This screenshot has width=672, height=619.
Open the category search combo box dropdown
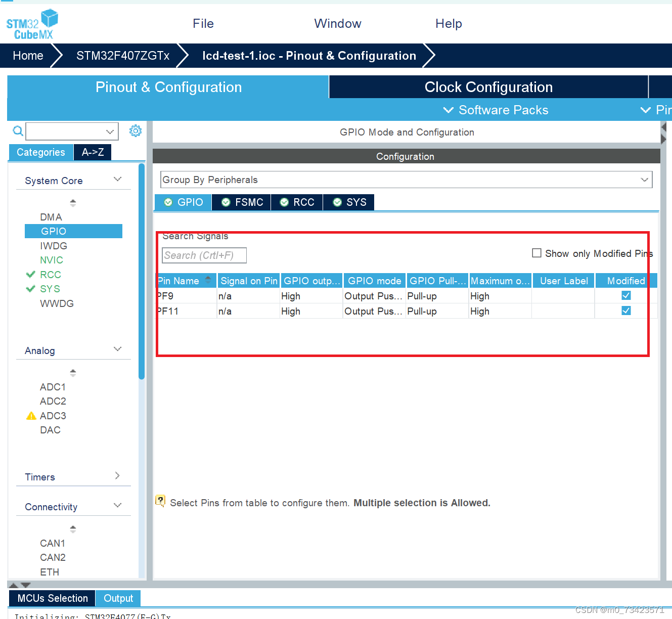point(110,131)
